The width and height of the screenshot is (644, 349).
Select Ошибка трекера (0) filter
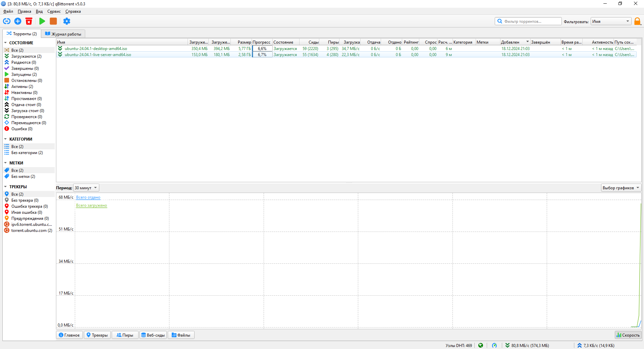[30, 206]
